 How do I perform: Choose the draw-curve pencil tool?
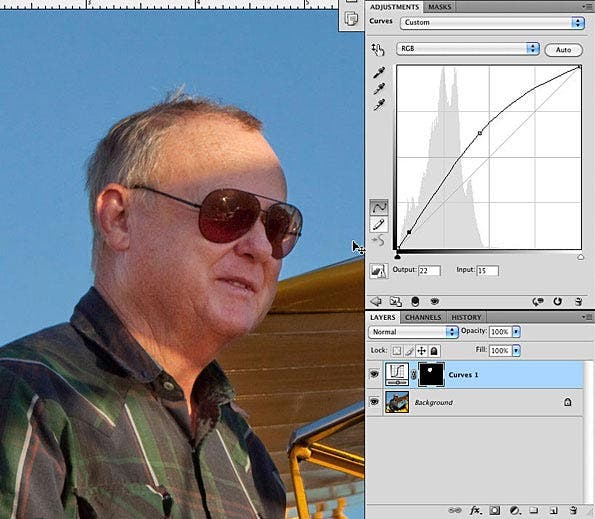pyautogui.click(x=378, y=225)
